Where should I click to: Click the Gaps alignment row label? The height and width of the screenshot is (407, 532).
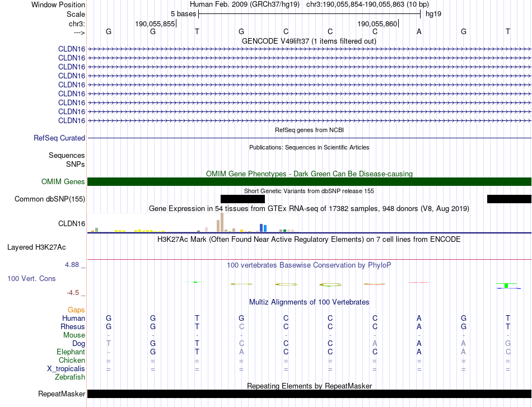tap(76, 310)
